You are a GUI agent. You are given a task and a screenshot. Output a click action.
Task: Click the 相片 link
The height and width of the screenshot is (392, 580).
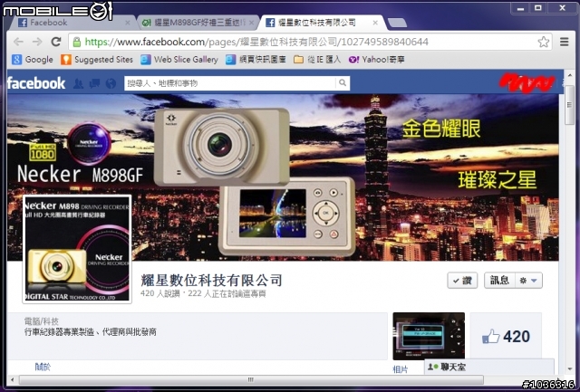pos(401,369)
